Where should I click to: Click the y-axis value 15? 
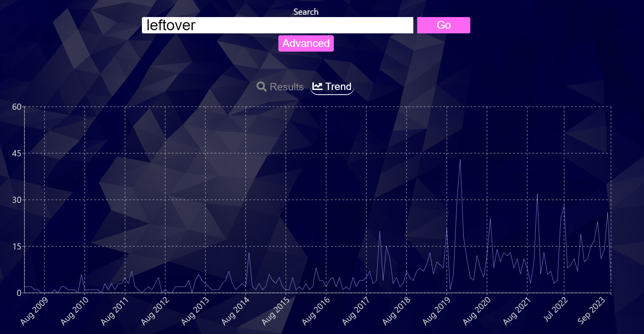click(x=17, y=246)
